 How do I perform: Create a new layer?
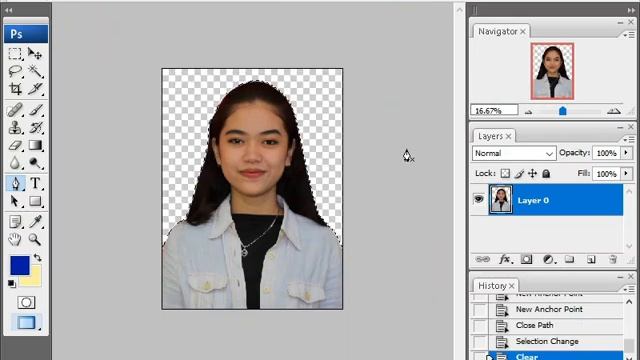591,260
